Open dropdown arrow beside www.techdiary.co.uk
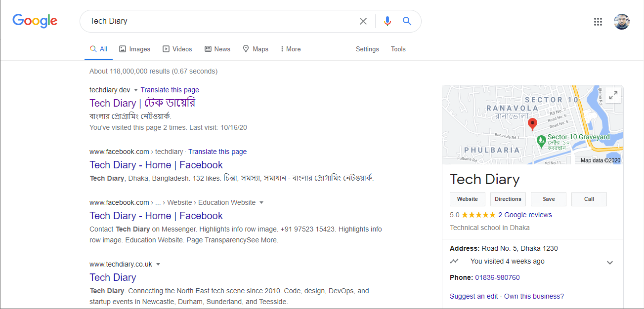This screenshot has height=309, width=644. click(x=158, y=265)
